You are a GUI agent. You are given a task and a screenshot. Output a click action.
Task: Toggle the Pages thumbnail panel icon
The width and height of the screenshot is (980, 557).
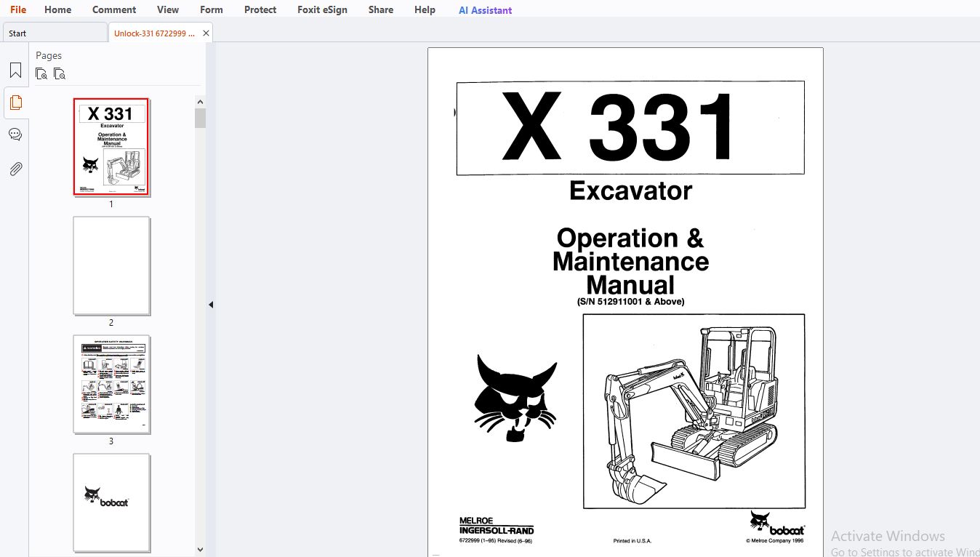tap(15, 103)
